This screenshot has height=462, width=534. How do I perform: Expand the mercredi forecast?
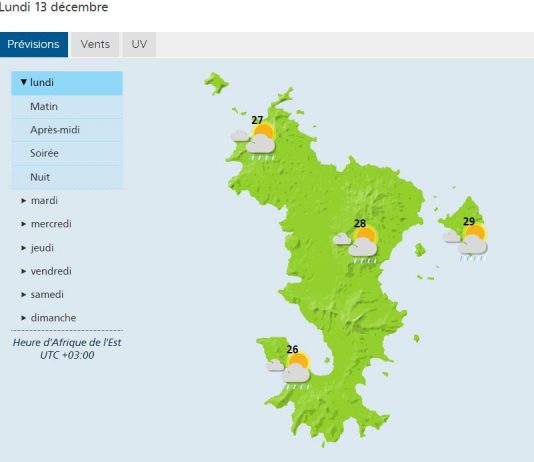67,224
